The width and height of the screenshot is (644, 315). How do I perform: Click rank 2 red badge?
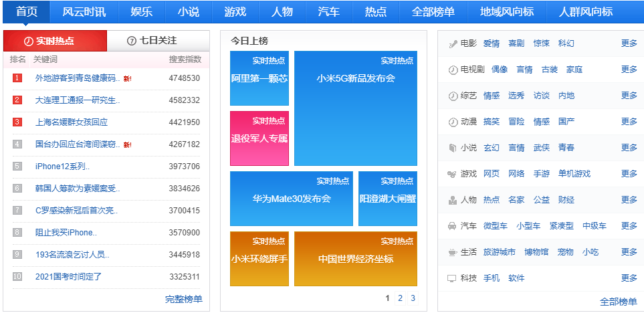(x=17, y=100)
